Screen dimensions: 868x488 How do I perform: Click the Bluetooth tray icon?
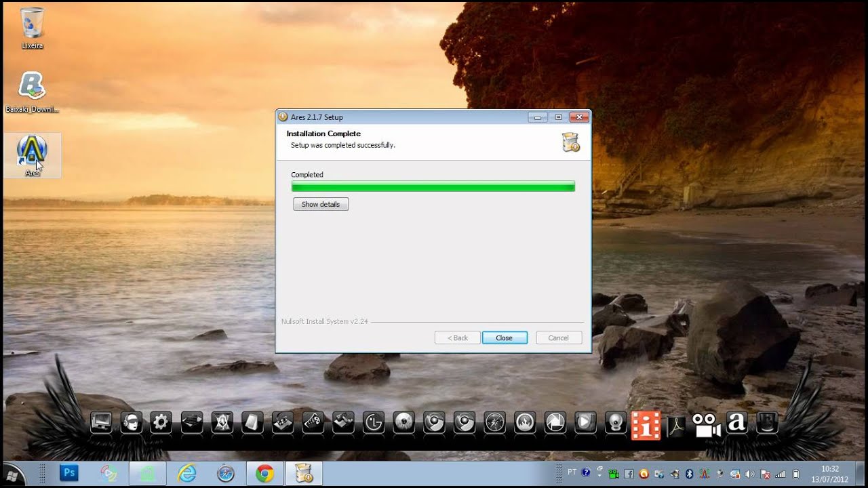[690, 474]
